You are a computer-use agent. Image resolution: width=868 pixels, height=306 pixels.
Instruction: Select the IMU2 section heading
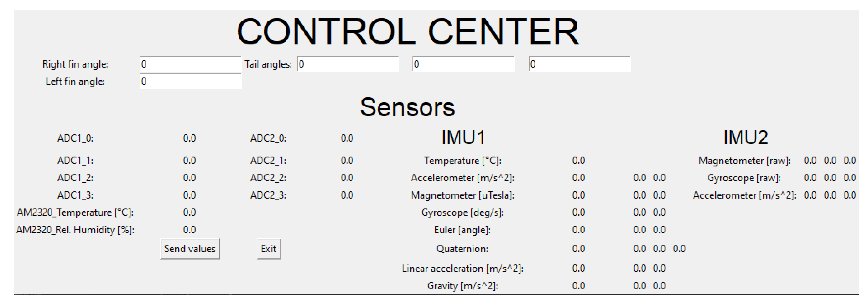pyautogui.click(x=745, y=137)
